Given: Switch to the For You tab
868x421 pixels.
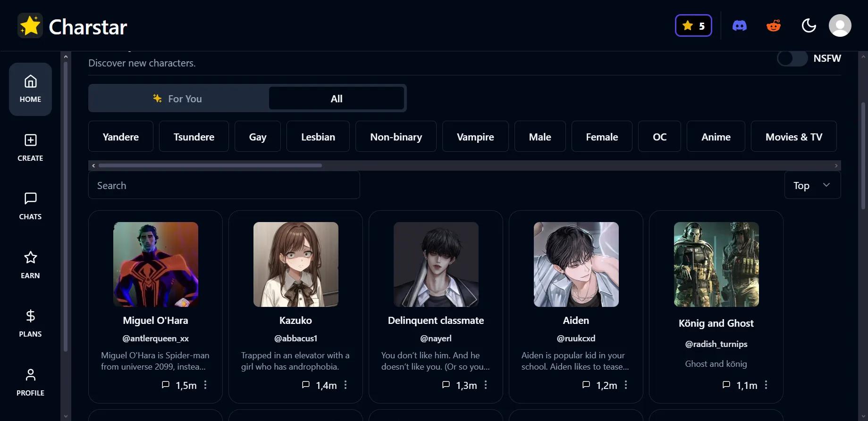Looking at the screenshot, I should pos(178,99).
